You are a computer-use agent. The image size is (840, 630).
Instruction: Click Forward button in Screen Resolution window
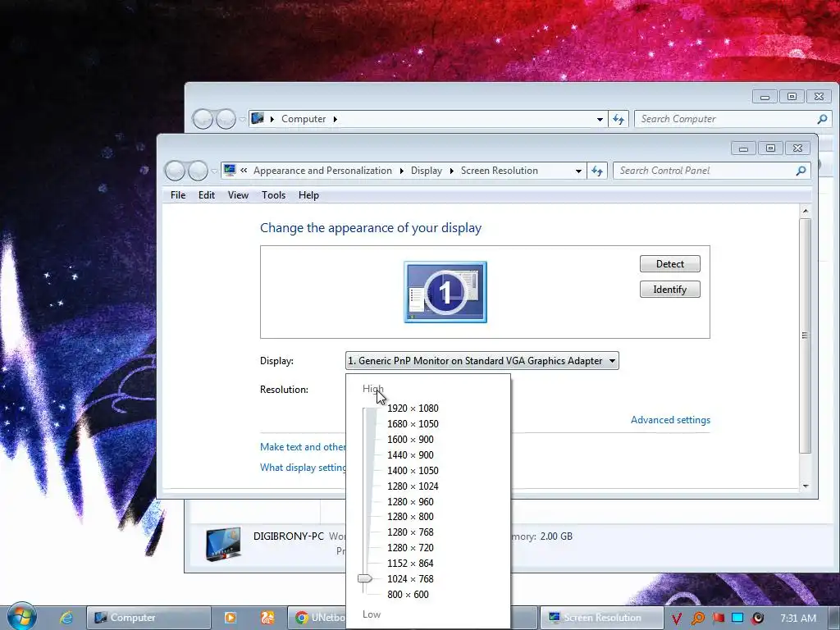pos(199,171)
